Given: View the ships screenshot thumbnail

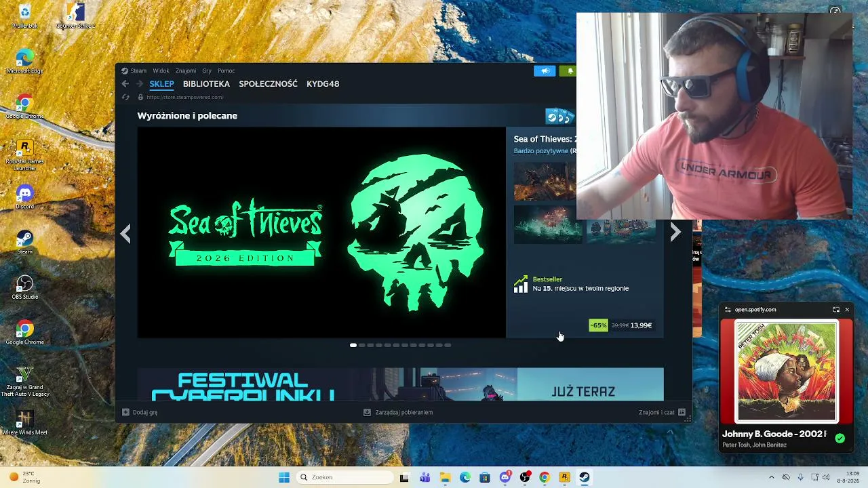Looking at the screenshot, I should tap(621, 232).
